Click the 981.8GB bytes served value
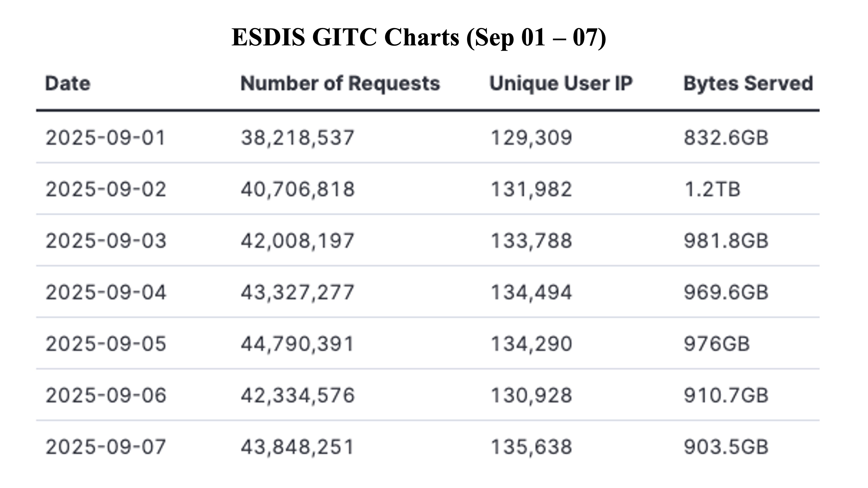 pos(726,241)
